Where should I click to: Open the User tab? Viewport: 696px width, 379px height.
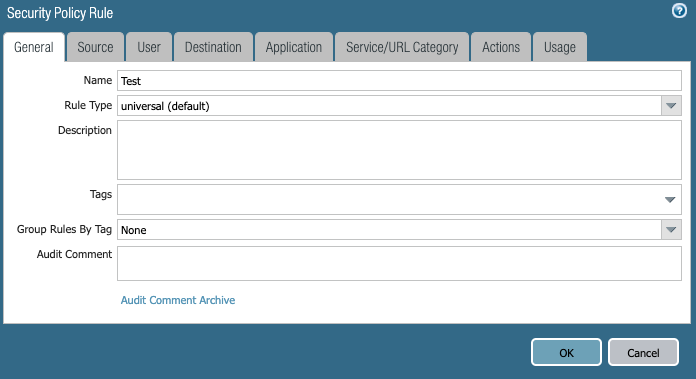tap(149, 47)
